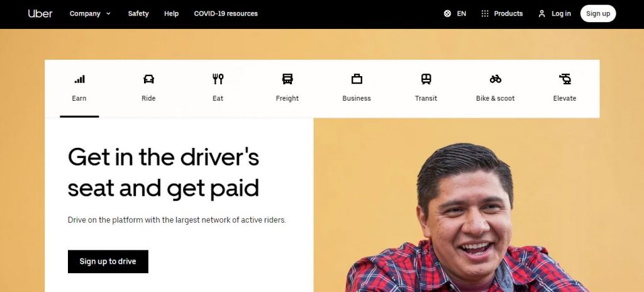Click the Ride car icon
Viewport: 644px width, 292px height.
[148, 79]
